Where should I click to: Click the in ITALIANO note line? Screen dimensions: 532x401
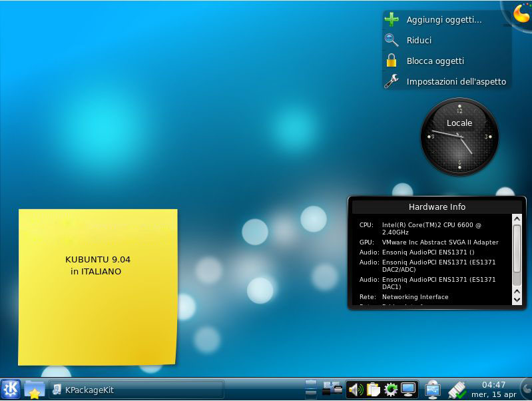pyautogui.click(x=96, y=271)
